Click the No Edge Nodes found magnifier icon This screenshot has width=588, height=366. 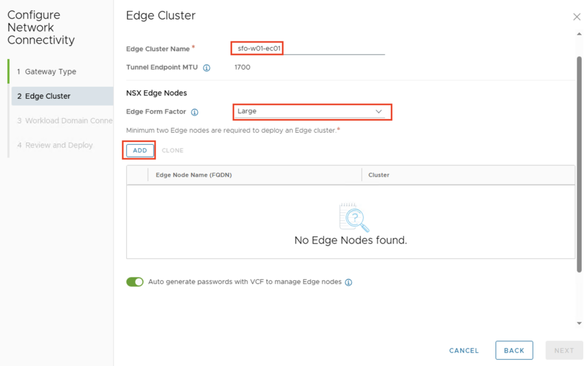click(x=354, y=217)
